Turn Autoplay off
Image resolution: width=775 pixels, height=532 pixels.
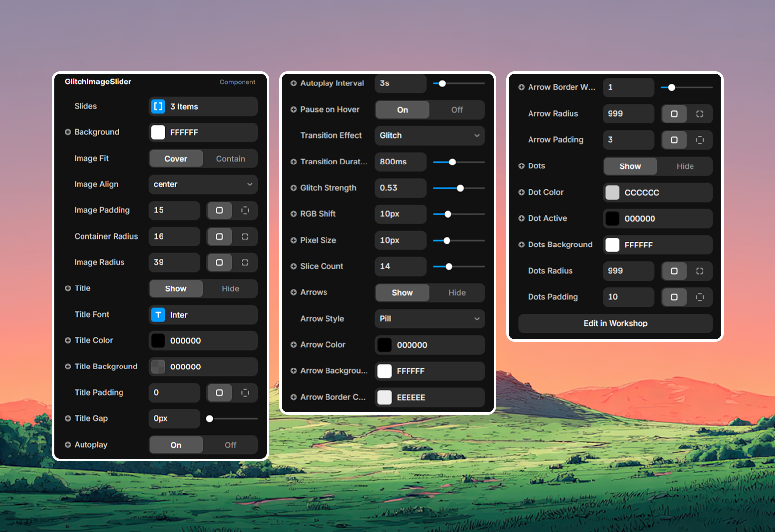(x=230, y=445)
